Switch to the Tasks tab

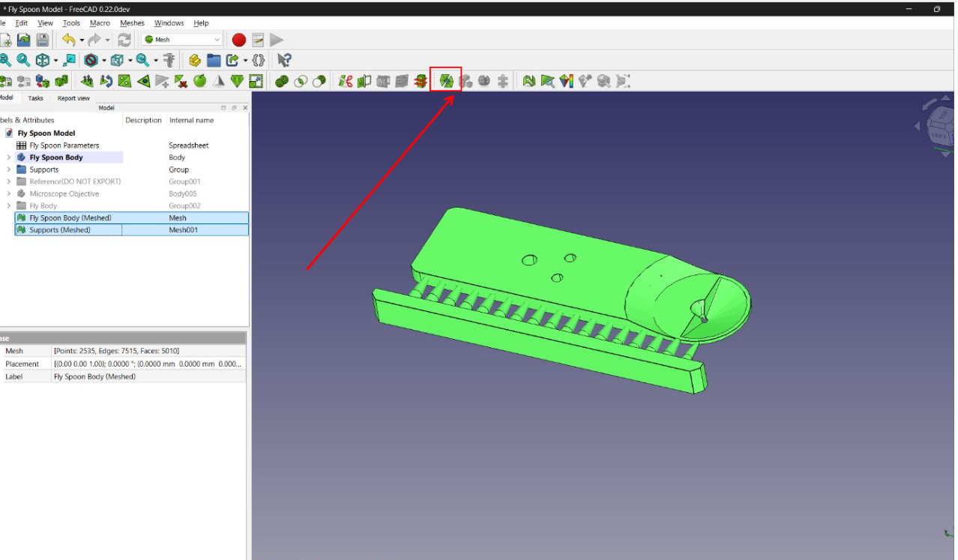(x=36, y=98)
